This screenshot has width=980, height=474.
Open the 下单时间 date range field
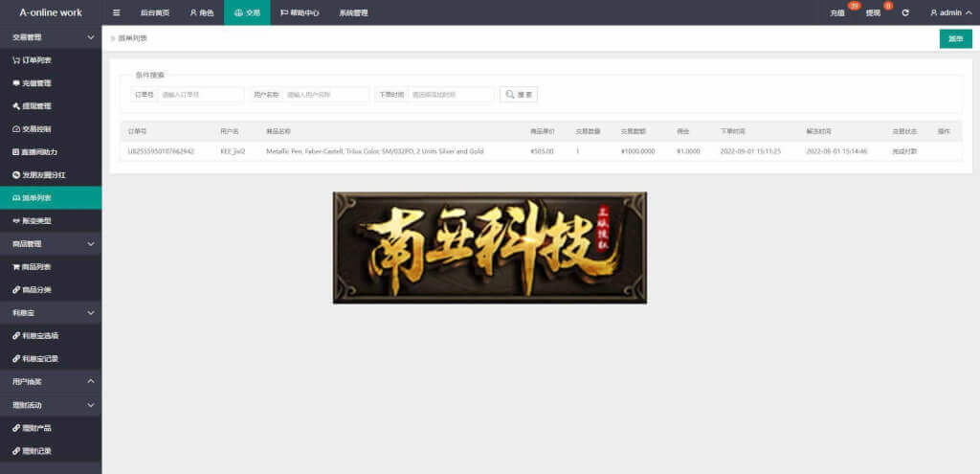[x=452, y=95]
